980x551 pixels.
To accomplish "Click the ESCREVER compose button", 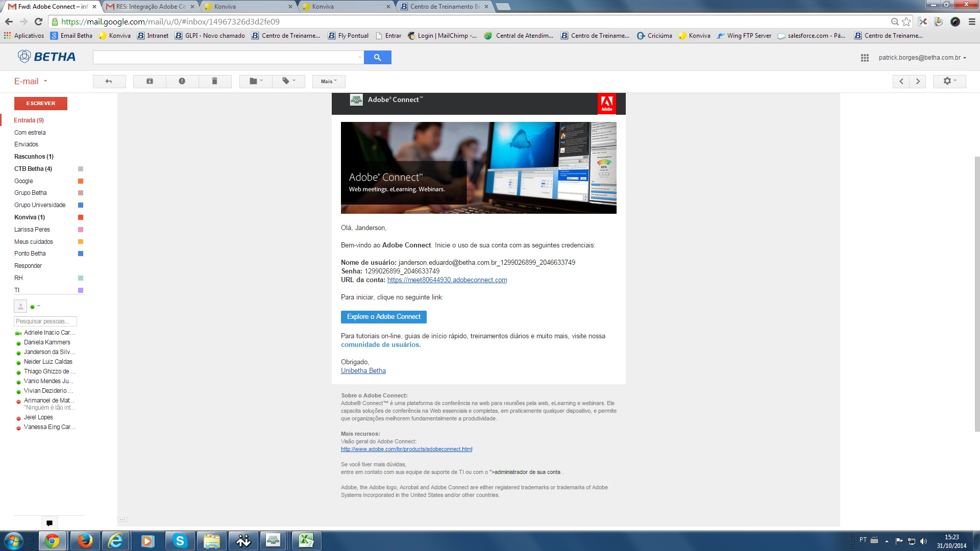I will click(x=41, y=104).
